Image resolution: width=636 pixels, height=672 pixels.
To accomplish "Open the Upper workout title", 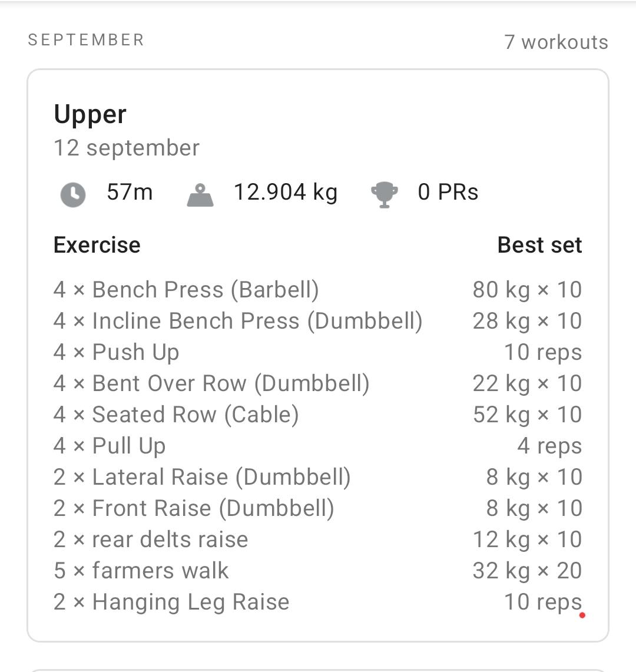I will (x=90, y=114).
